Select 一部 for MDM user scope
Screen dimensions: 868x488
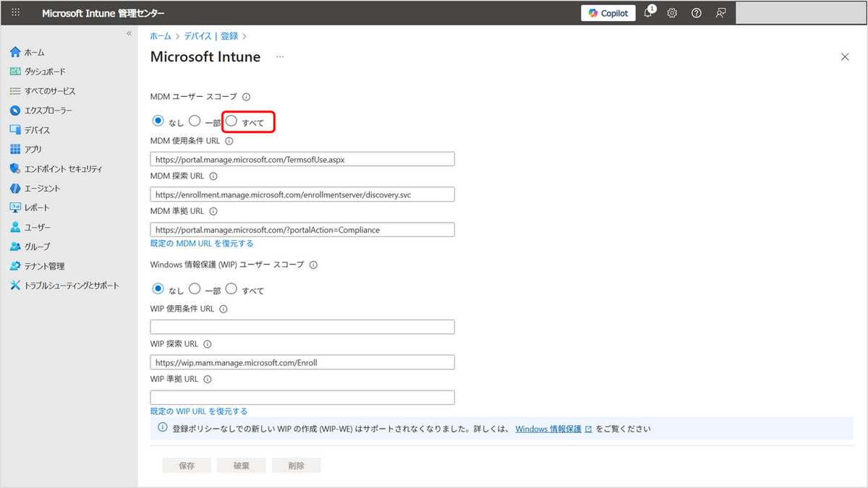coord(195,121)
